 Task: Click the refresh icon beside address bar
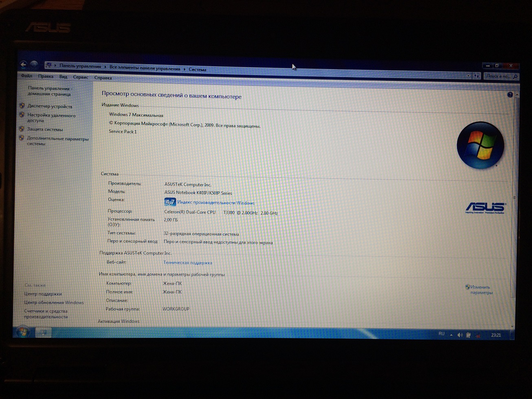point(476,76)
